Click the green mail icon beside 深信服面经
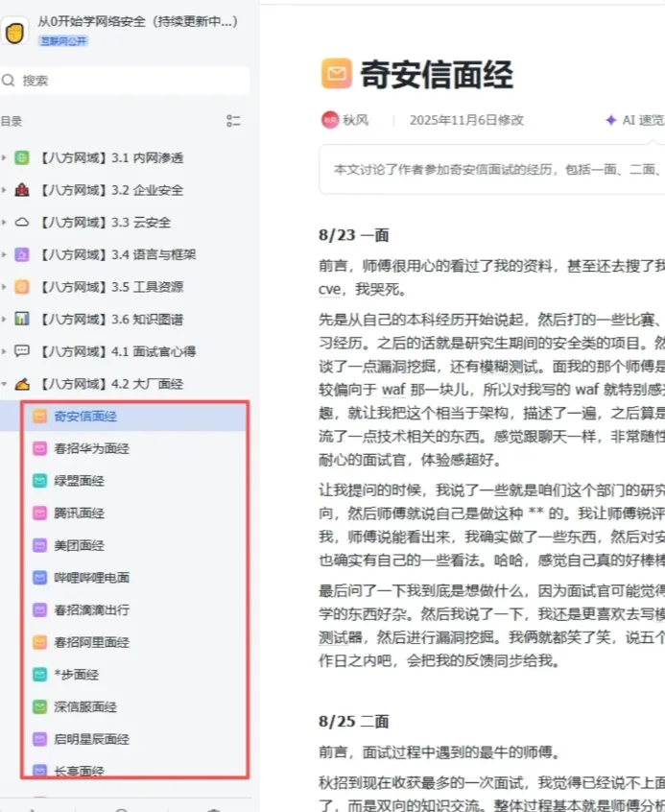Image resolution: width=665 pixels, height=812 pixels. [40, 706]
